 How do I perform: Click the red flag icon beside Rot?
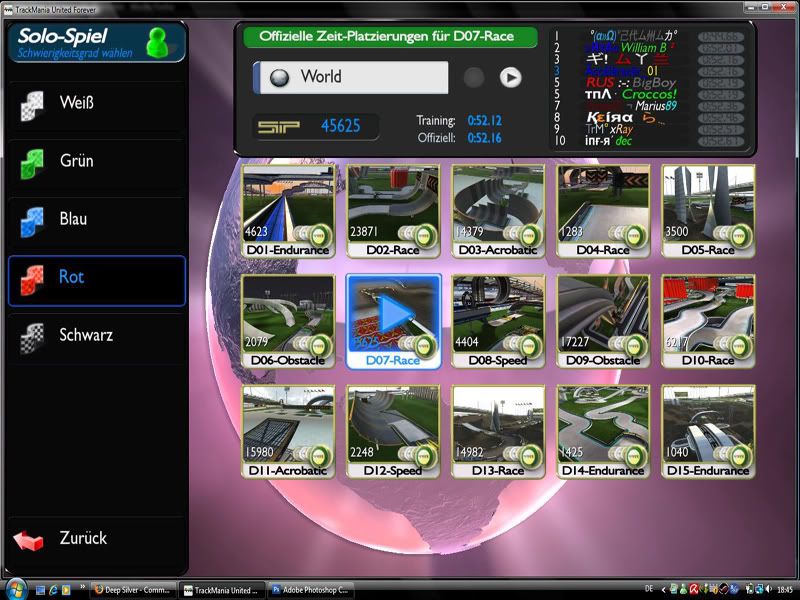coord(32,280)
